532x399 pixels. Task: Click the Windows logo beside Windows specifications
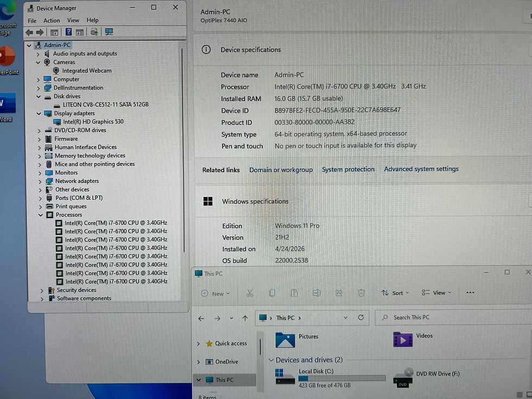point(207,201)
